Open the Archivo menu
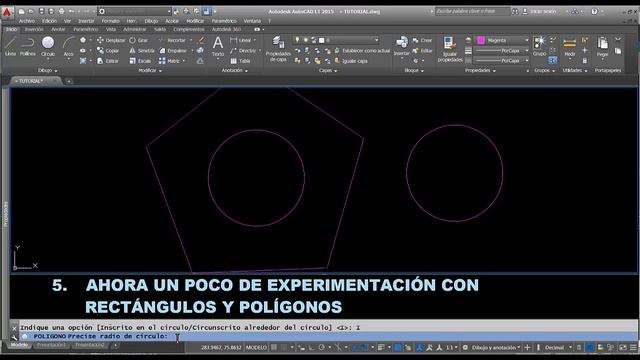Image resolution: width=640 pixels, height=360 pixels. pyautogui.click(x=27, y=21)
